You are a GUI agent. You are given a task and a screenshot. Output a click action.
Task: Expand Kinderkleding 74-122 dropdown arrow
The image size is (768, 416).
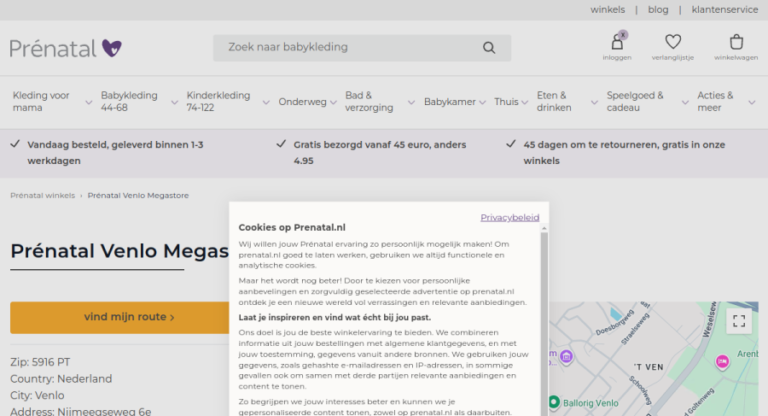pyautogui.click(x=266, y=102)
